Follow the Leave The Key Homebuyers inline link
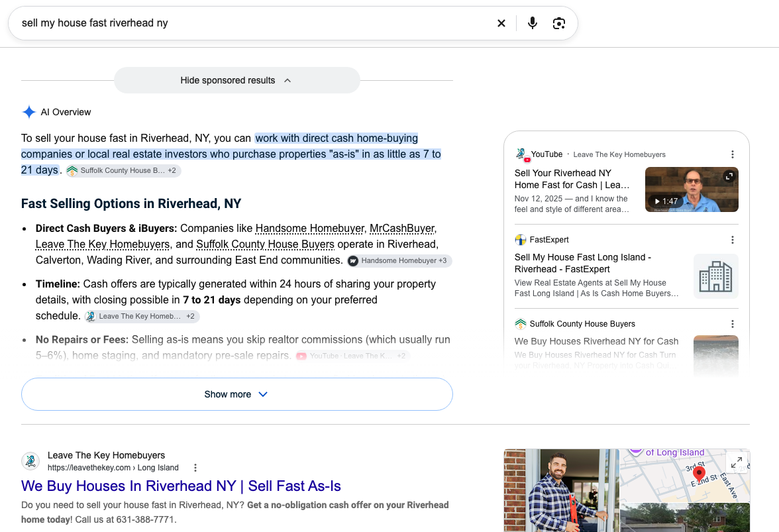Viewport: 779px width, 532px height. tap(102, 244)
